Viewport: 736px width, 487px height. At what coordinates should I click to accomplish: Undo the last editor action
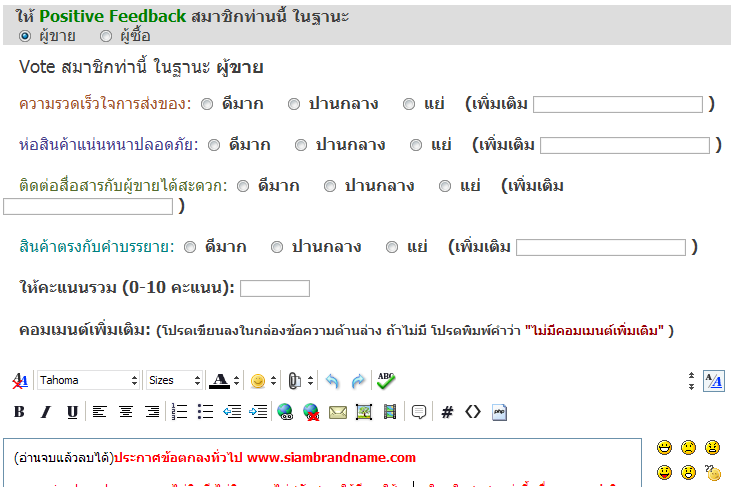click(333, 381)
